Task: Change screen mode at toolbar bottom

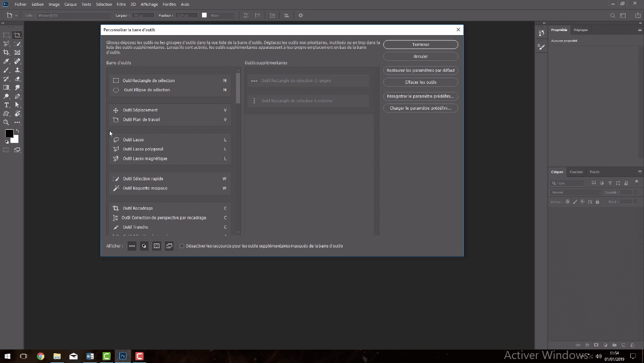Action: [x=17, y=150]
